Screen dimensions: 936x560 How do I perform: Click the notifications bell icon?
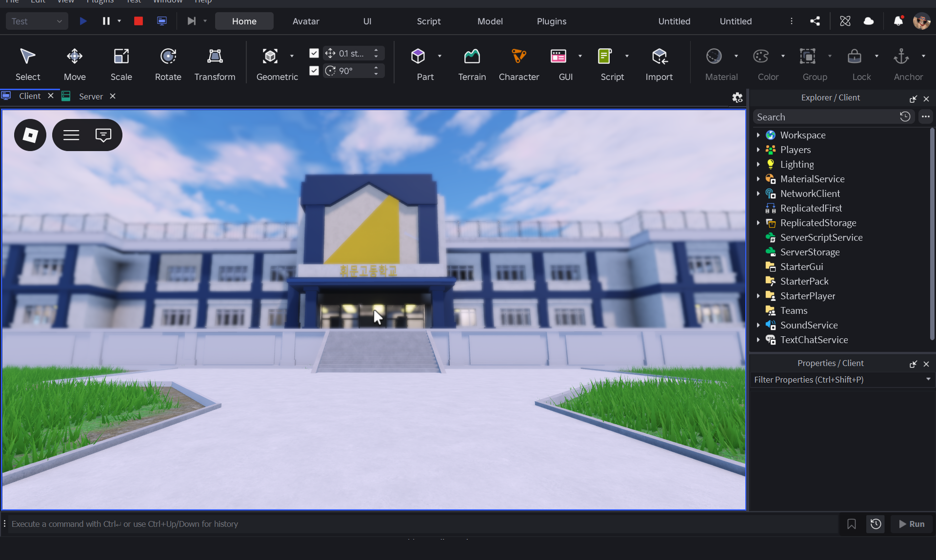pos(898,21)
